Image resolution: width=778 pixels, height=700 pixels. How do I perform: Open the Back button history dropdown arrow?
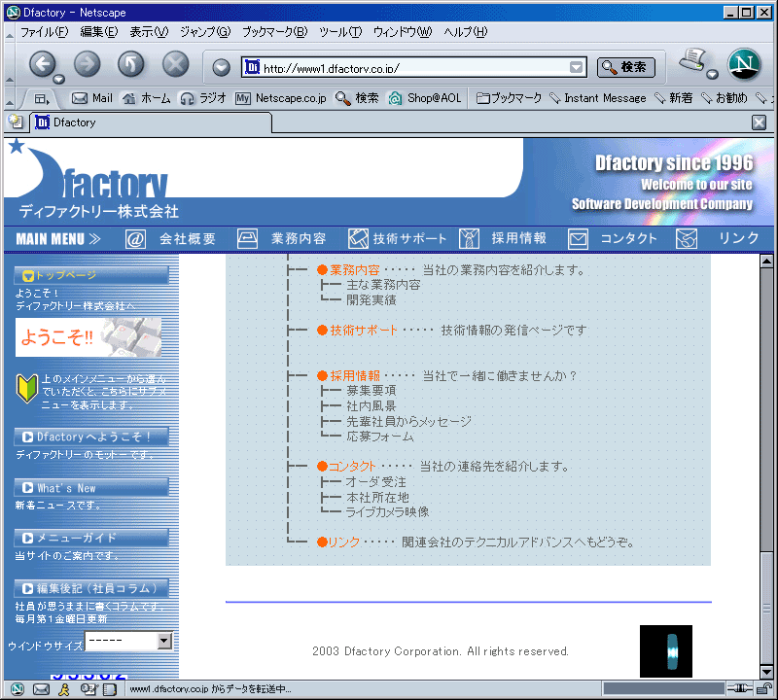59,80
